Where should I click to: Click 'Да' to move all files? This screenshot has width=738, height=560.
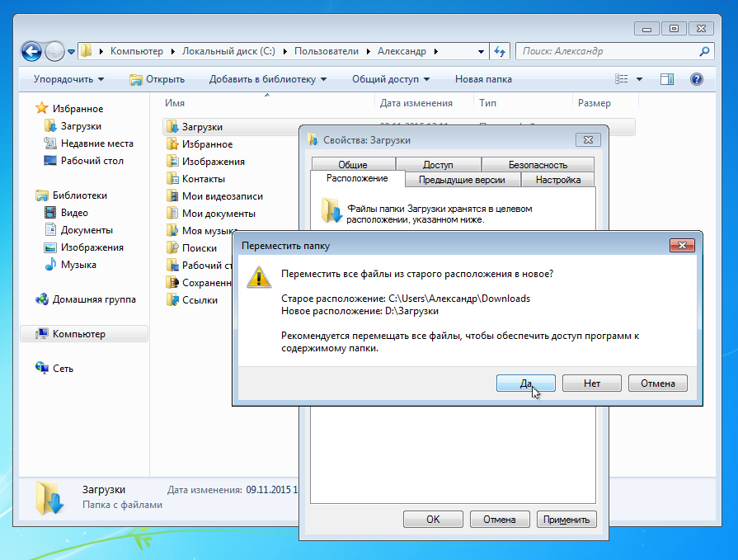point(526,383)
